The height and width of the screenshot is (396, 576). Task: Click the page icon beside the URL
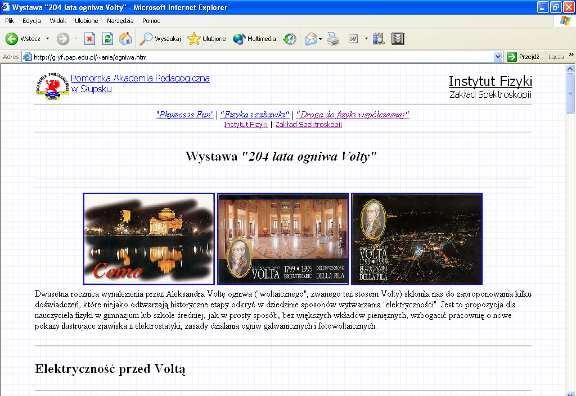28,57
